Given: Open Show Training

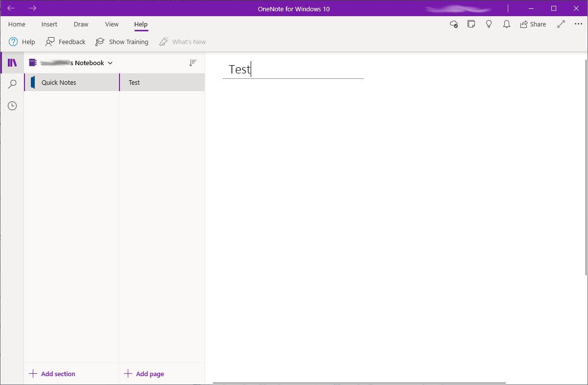Looking at the screenshot, I should point(122,42).
